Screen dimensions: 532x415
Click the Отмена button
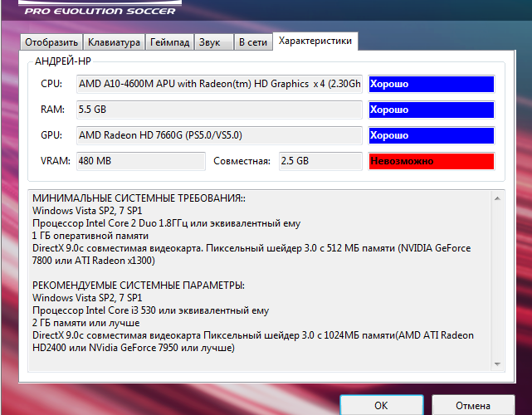pyautogui.click(x=473, y=405)
